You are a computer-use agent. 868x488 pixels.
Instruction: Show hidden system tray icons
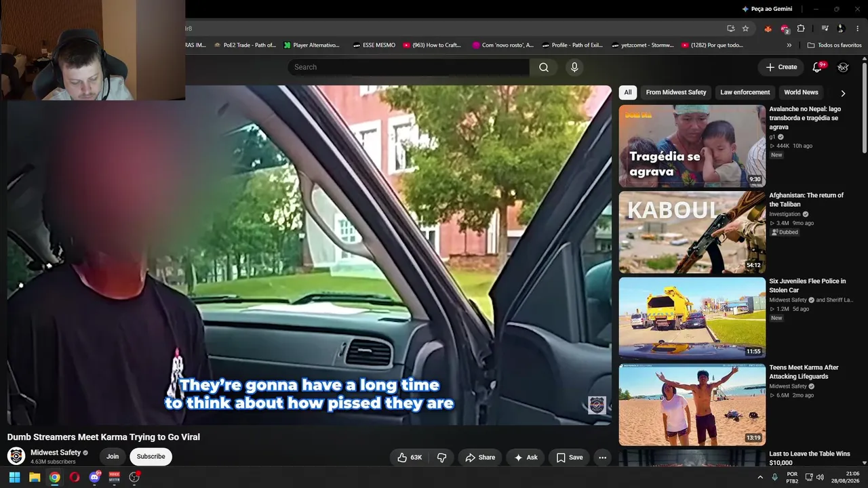point(759,477)
